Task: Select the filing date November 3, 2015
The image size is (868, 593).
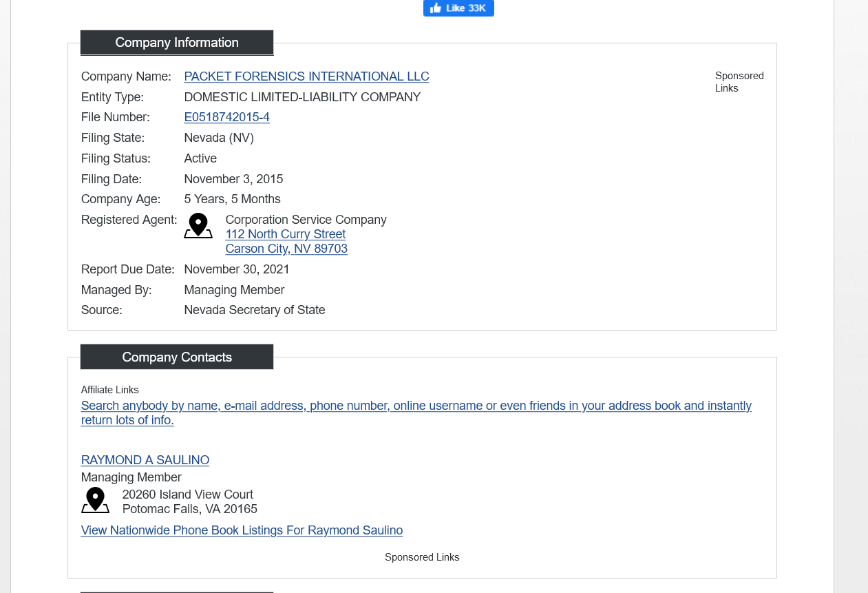Action: pyautogui.click(x=233, y=179)
